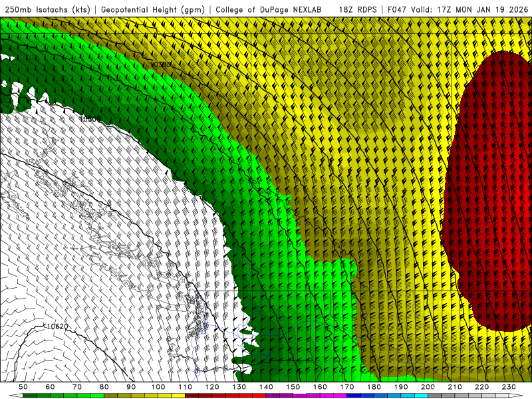Click the '250mb Isotachs (kts)' title text
The width and height of the screenshot is (532, 399).
47,9
